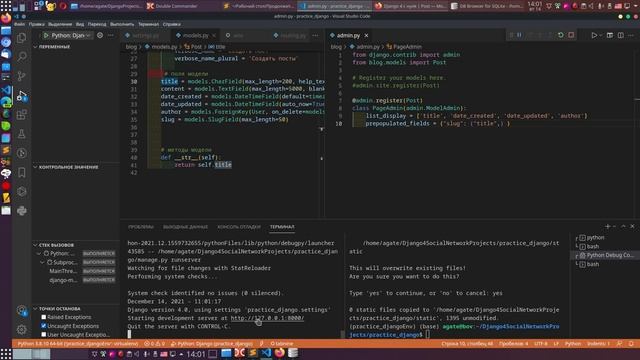
Task: Open dropdown arrow beside run Python file
Action: pos(600,36)
